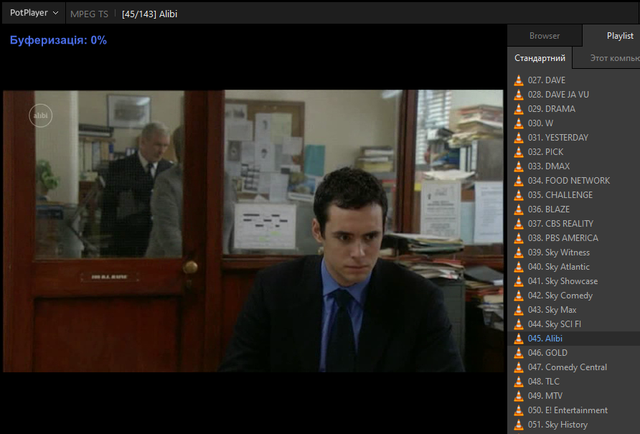Click the cone icon next to 041. Sky Showcase
This screenshot has width=640, height=434.
(x=518, y=281)
